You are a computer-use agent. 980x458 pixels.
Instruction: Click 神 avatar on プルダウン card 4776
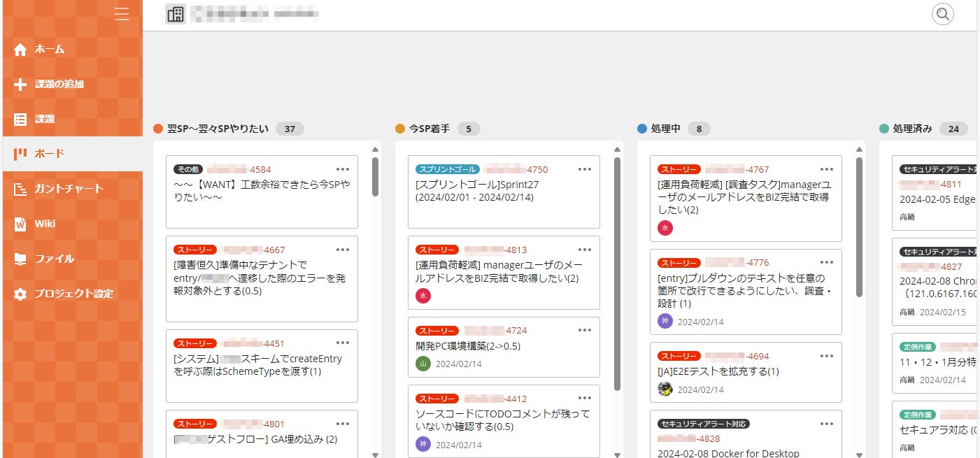pyautogui.click(x=665, y=322)
